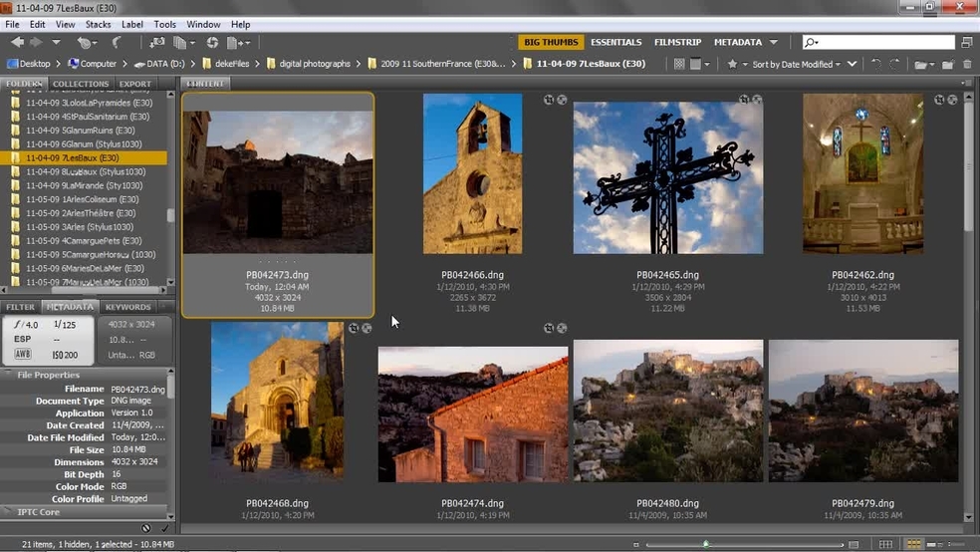Select folder 11-04-09 8LesBaux (Stylus1030)

[84, 171]
